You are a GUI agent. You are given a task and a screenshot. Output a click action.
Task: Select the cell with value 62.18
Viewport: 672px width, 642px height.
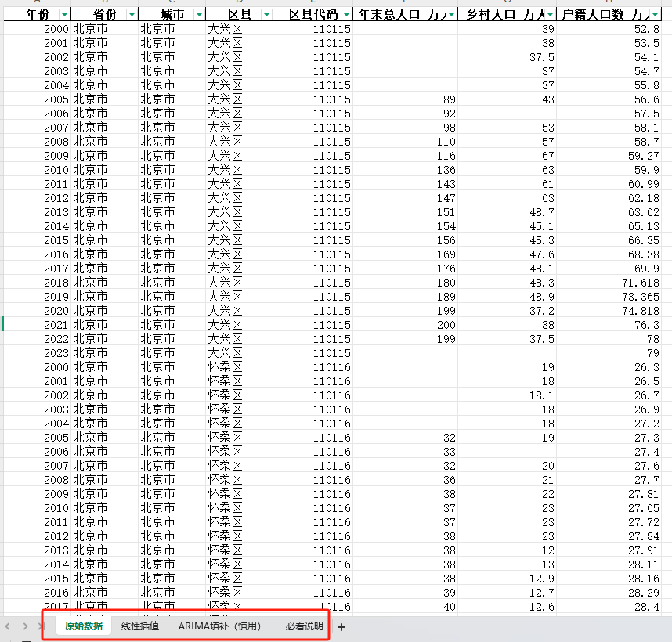pos(609,198)
